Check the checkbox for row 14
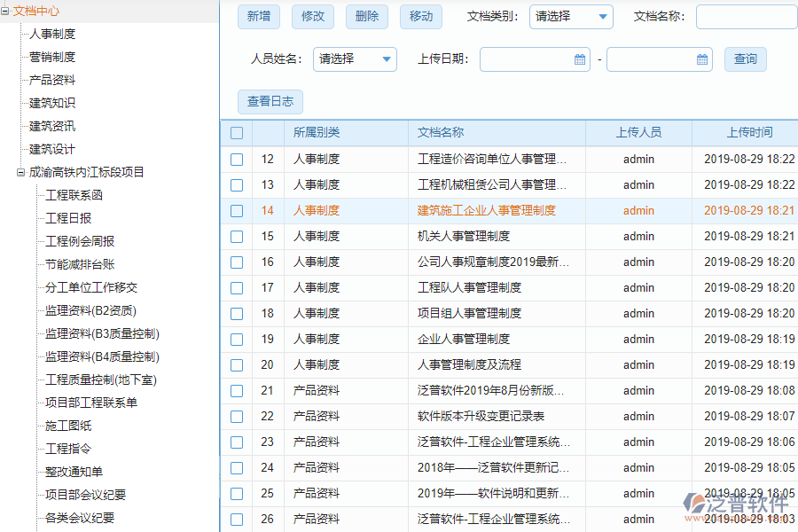798x532 pixels. pos(237,210)
